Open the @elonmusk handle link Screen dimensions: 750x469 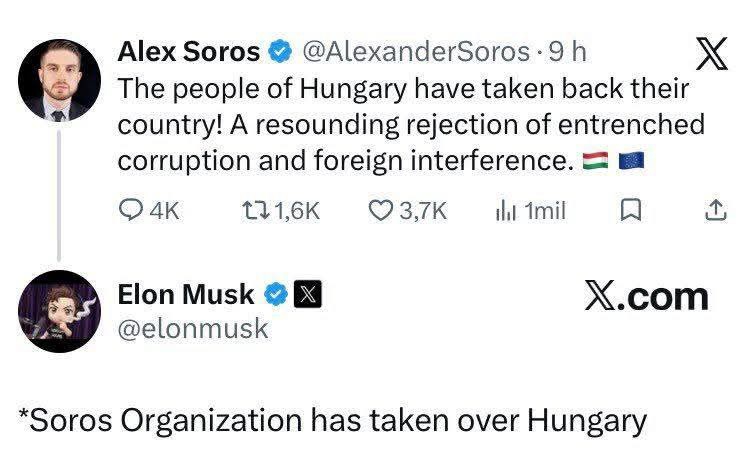tap(193, 327)
